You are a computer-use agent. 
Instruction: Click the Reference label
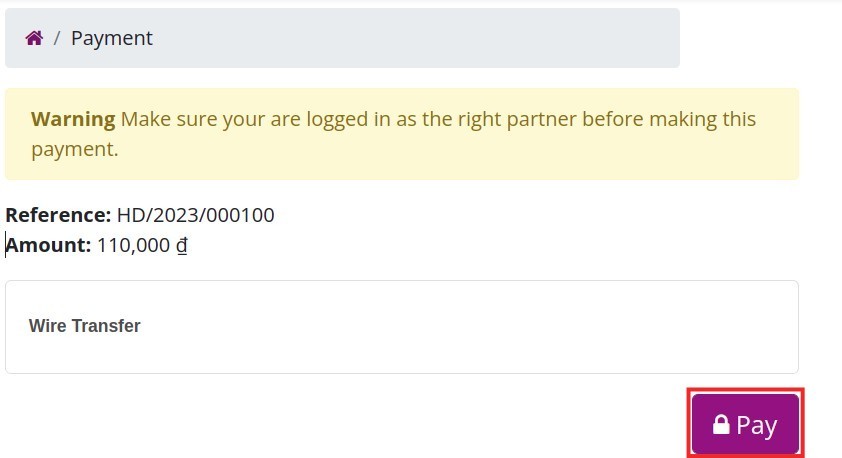58,215
